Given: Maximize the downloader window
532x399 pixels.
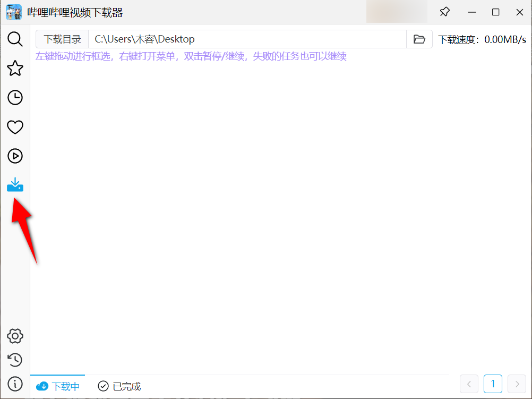Looking at the screenshot, I should [495, 12].
